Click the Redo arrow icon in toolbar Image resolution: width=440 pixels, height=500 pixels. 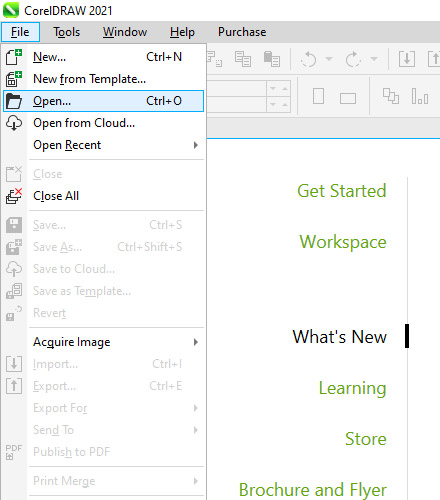(353, 60)
